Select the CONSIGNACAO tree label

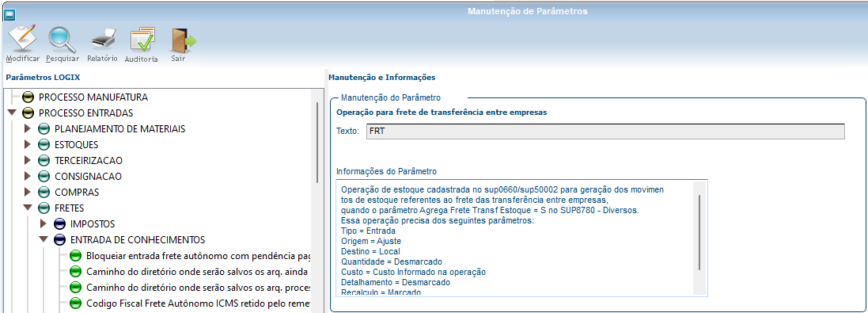[x=88, y=177]
